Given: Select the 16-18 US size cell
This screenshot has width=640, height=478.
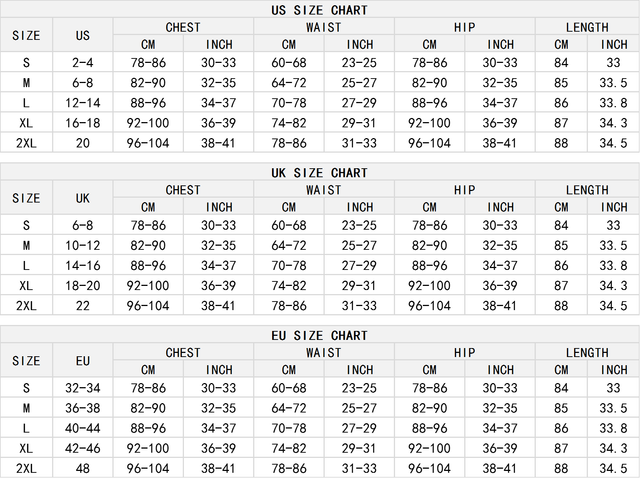Looking at the screenshot, I should point(83,122).
